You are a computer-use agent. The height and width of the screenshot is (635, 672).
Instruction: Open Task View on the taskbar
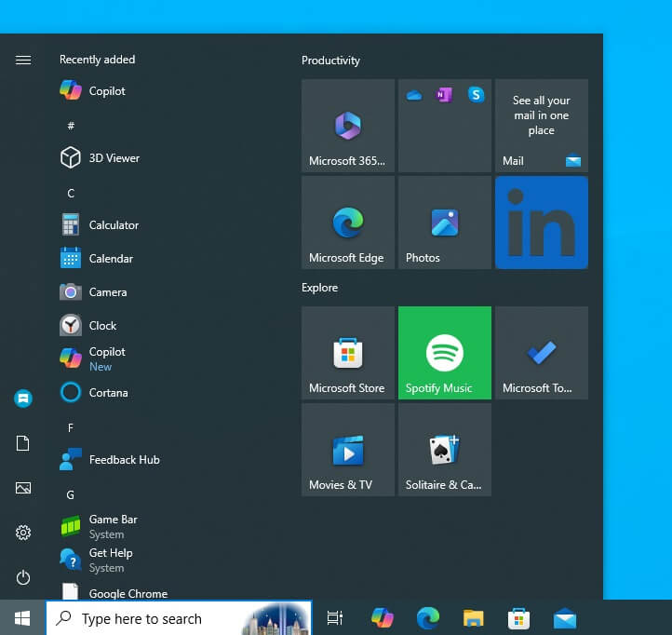click(335, 618)
